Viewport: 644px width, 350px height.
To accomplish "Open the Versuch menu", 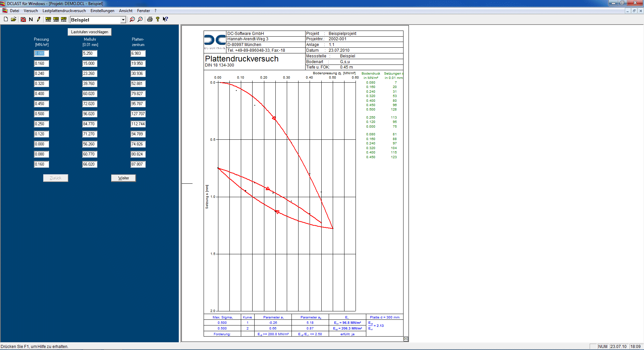I will click(x=31, y=11).
